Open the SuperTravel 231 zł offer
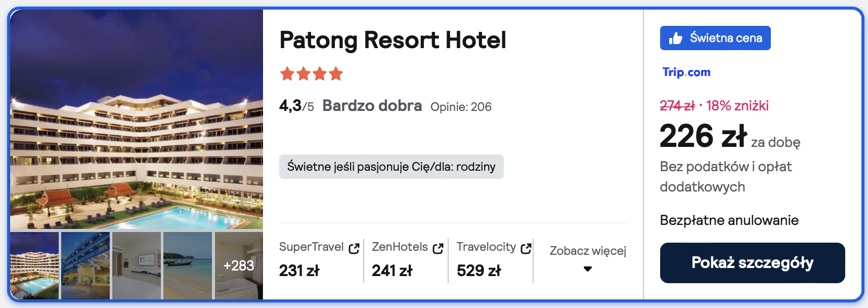This screenshot has height=308, width=868. pos(299,271)
